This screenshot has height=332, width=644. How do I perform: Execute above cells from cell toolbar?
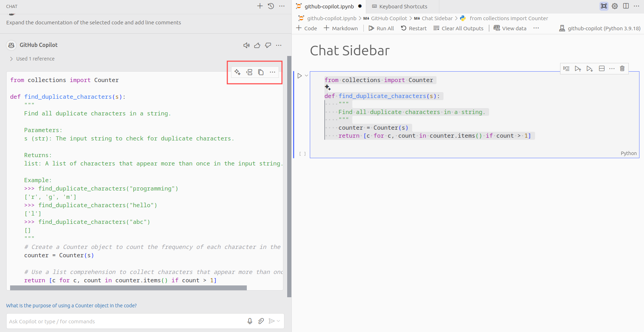click(578, 68)
